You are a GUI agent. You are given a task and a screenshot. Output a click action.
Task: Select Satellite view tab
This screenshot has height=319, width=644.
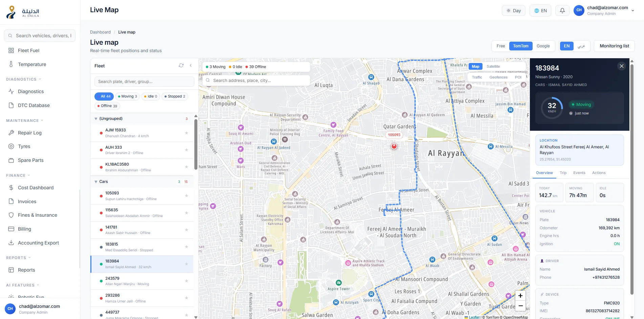point(493,66)
